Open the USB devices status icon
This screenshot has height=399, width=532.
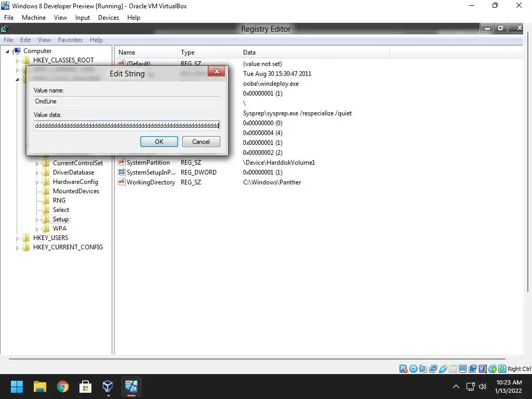pyautogui.click(x=443, y=369)
